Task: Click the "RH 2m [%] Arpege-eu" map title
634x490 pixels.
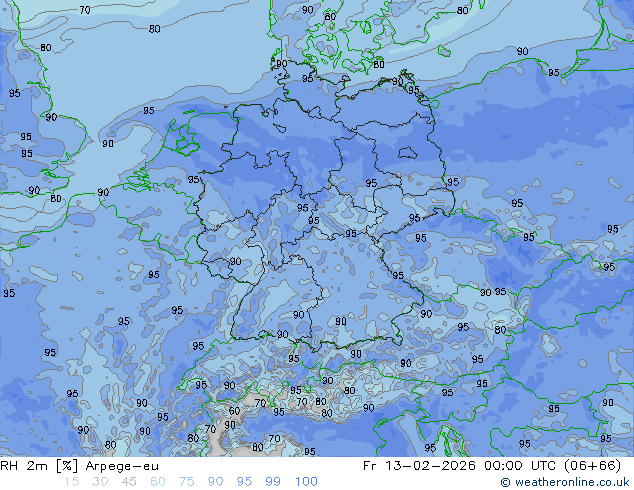Action: coord(79,466)
